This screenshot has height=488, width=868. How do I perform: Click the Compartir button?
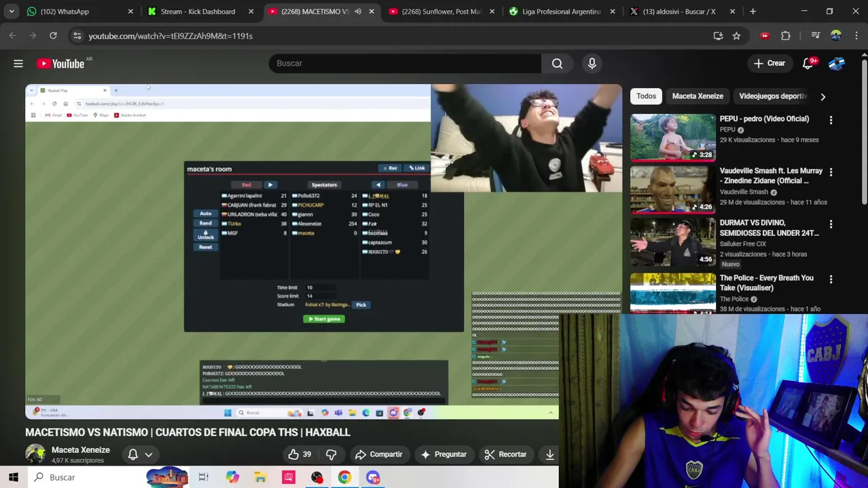coord(378,455)
